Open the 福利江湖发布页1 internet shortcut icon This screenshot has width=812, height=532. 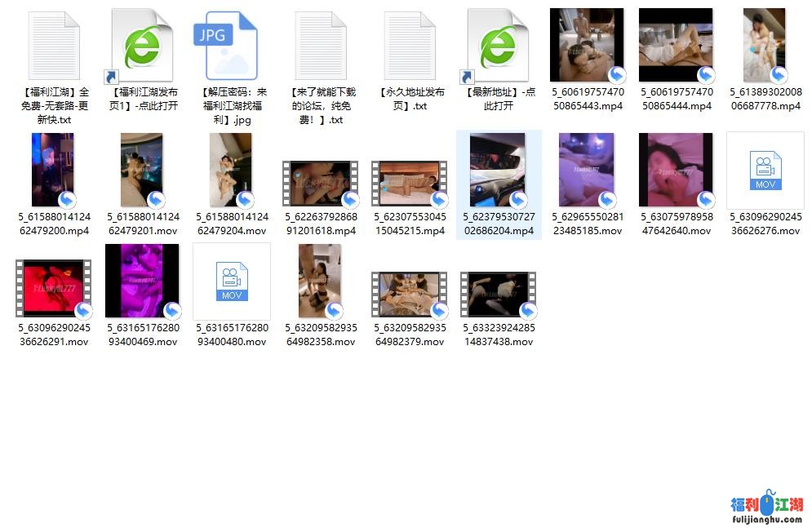142,46
